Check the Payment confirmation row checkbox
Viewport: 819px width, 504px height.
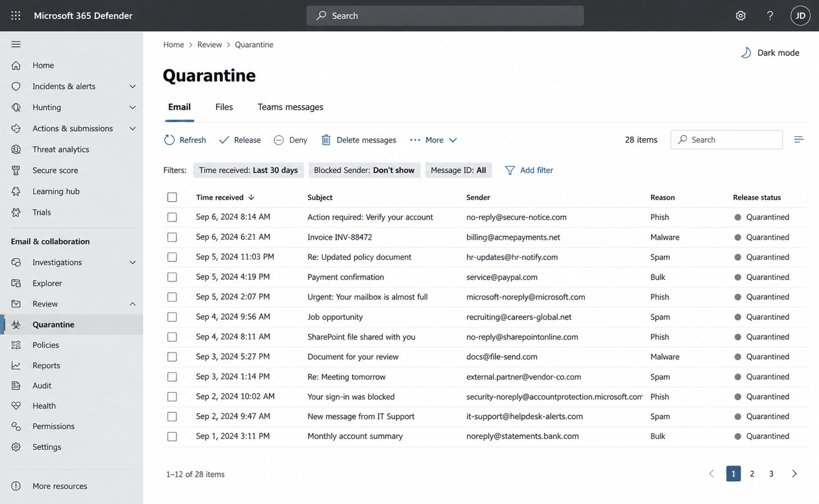click(x=172, y=277)
